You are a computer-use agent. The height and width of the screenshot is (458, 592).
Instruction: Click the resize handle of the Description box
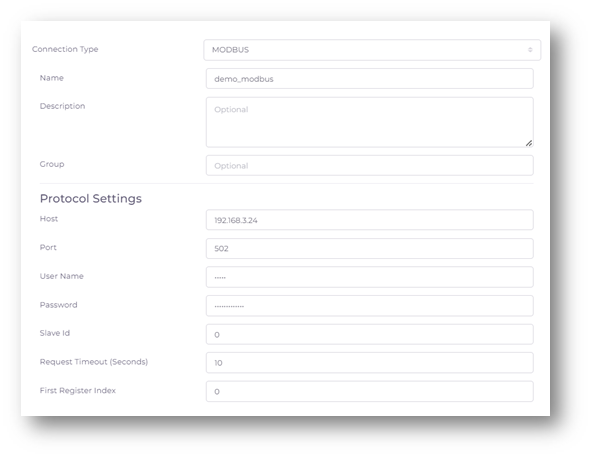point(529,143)
